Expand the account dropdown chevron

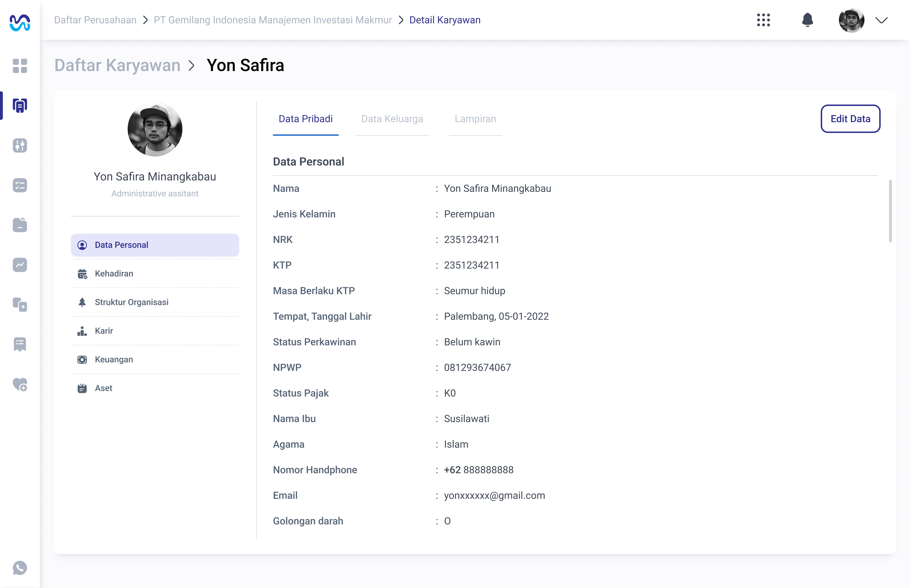pyautogui.click(x=881, y=20)
